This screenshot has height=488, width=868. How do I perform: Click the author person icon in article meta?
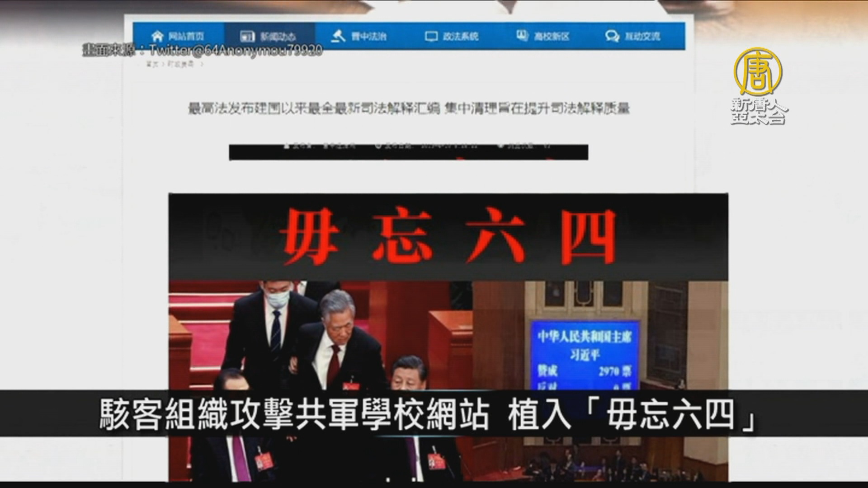point(286,146)
